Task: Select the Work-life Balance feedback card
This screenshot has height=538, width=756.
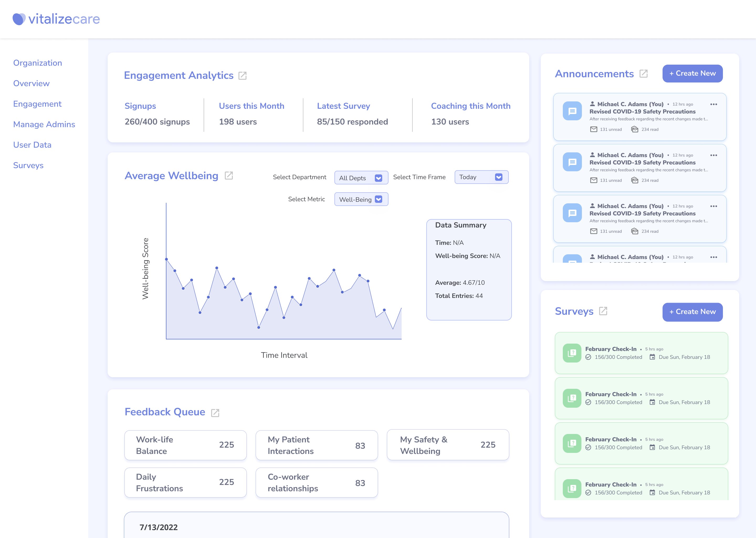Action: click(185, 445)
